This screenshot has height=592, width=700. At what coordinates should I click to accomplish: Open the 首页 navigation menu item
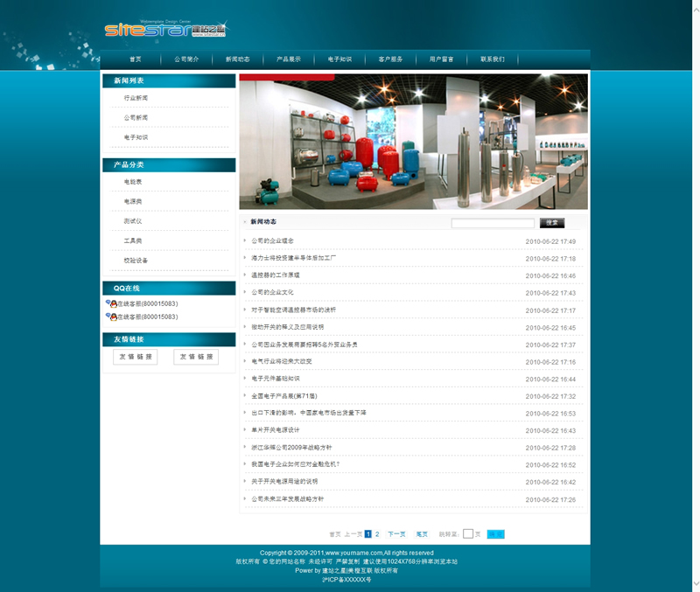135,59
